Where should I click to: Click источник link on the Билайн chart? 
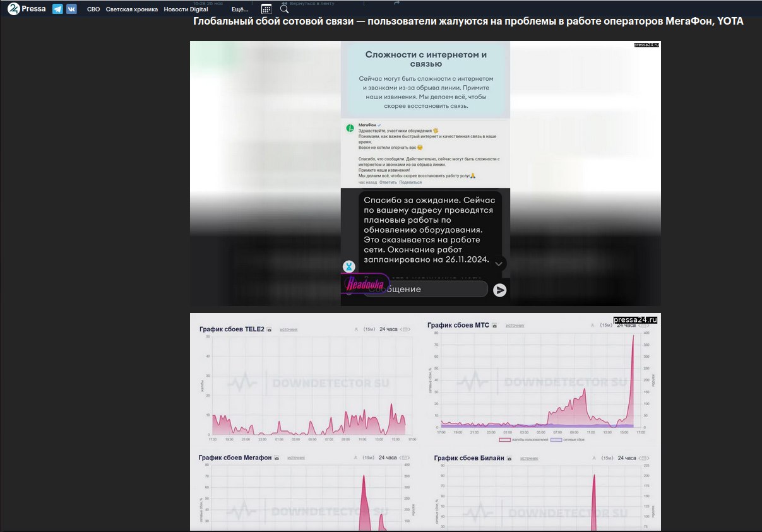[x=529, y=458]
